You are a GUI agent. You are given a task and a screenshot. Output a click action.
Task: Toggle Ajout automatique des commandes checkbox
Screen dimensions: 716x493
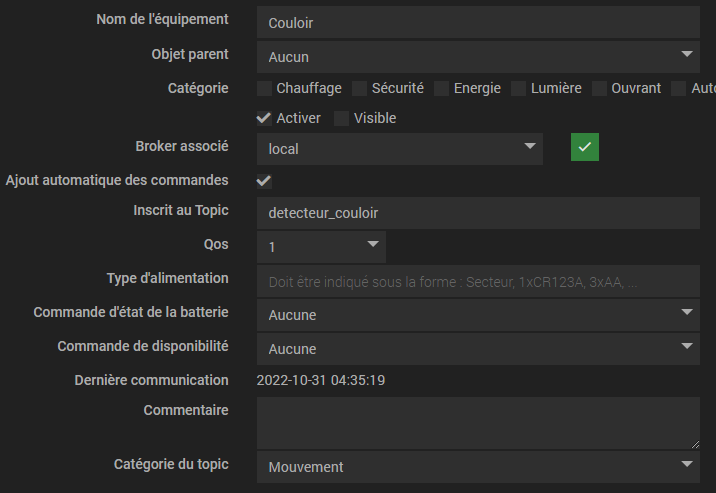click(x=264, y=181)
